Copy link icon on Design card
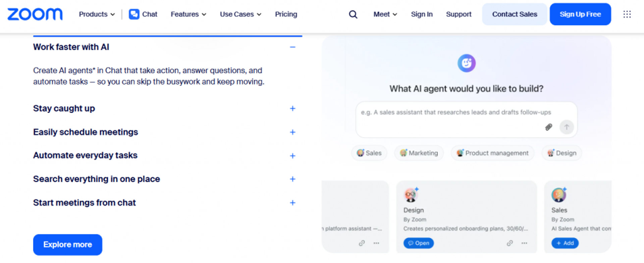The width and height of the screenshot is (644, 263). coord(509,243)
